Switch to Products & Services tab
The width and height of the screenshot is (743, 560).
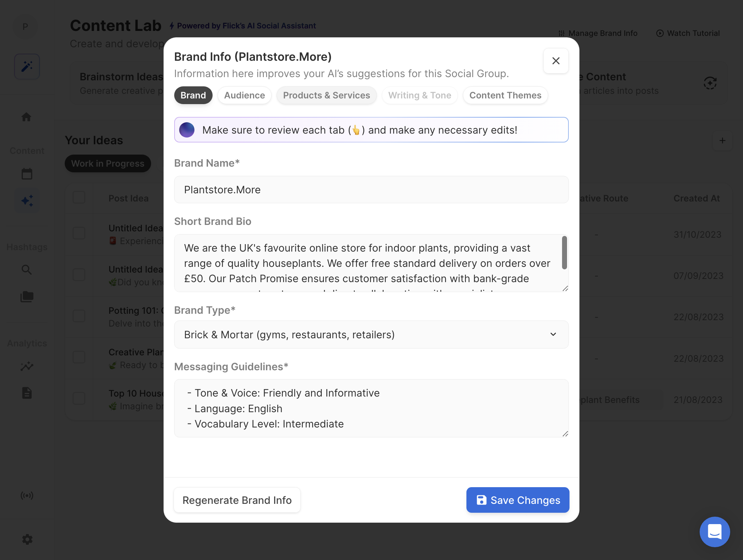[x=326, y=95]
